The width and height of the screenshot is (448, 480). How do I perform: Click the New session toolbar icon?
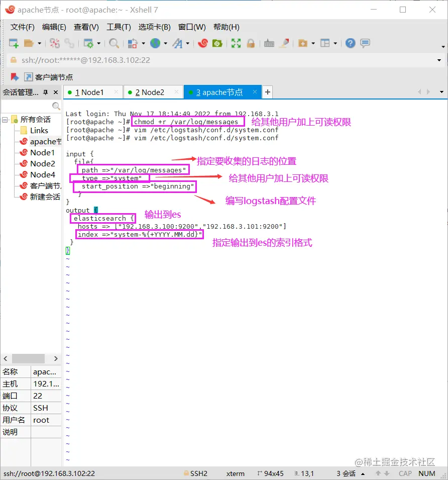pos(14,43)
